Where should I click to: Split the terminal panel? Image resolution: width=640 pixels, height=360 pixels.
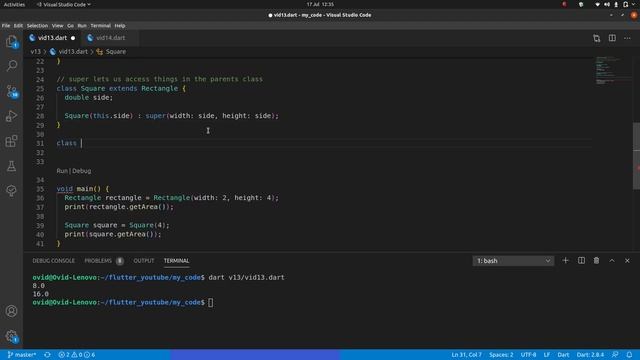(x=581, y=260)
